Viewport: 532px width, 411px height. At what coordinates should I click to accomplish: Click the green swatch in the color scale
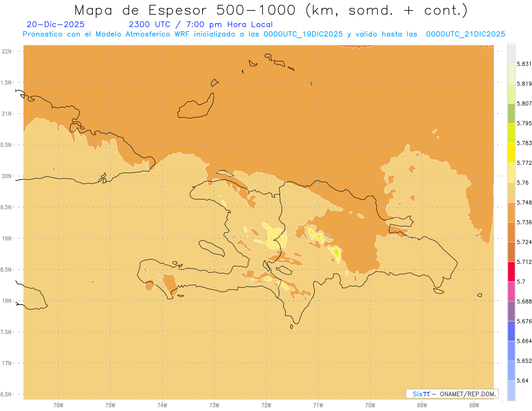pyautogui.click(x=511, y=113)
